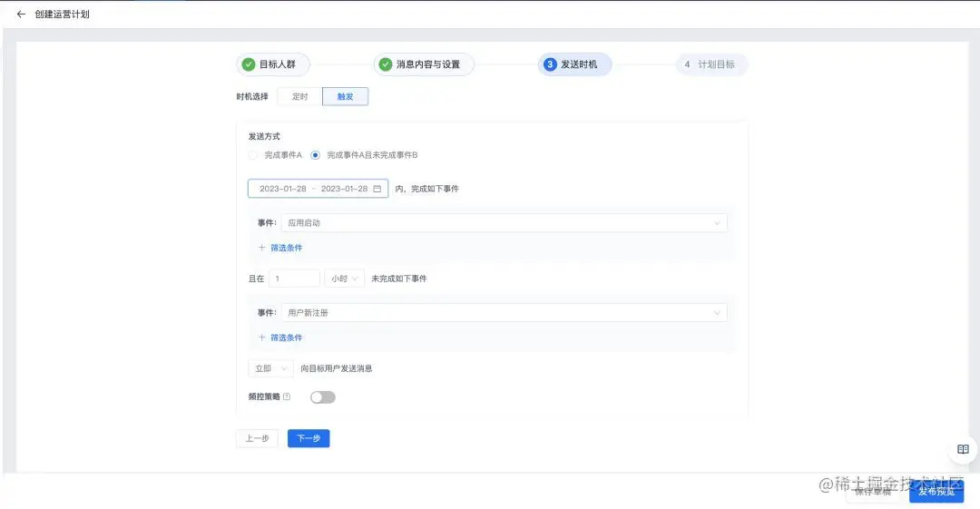Click the plus icon under 用户新注册 event
Image resolution: width=980 pixels, height=509 pixels.
pos(262,337)
